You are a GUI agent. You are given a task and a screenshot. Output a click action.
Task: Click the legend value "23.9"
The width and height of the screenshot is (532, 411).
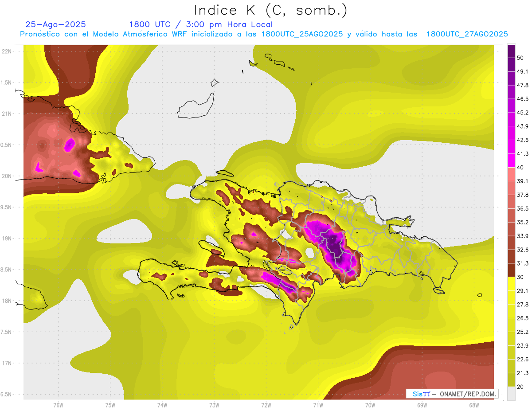[522, 346]
